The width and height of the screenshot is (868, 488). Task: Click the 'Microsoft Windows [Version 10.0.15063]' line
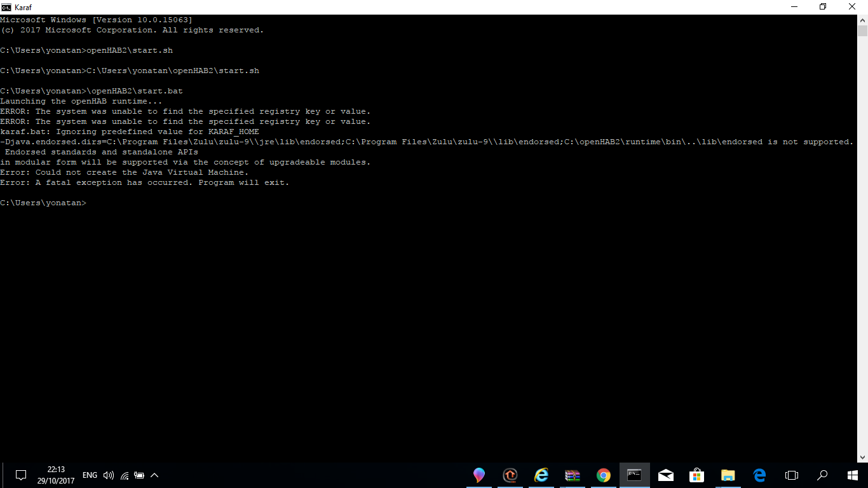(x=96, y=20)
